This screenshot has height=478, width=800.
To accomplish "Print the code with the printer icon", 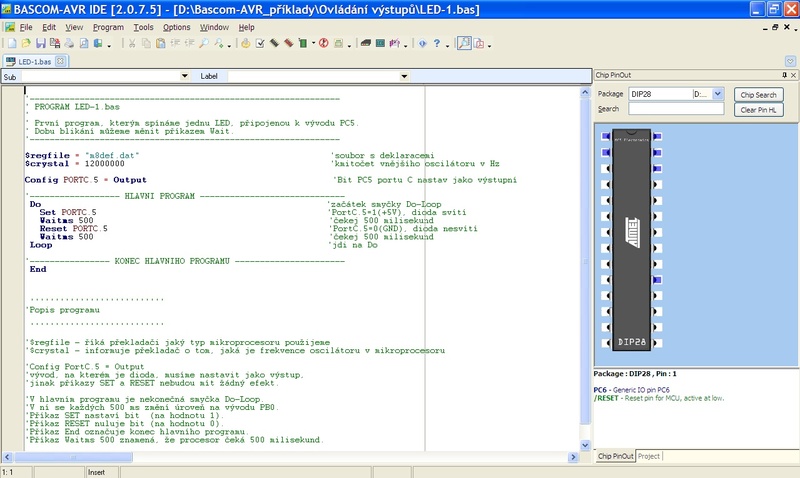I will click(69, 43).
